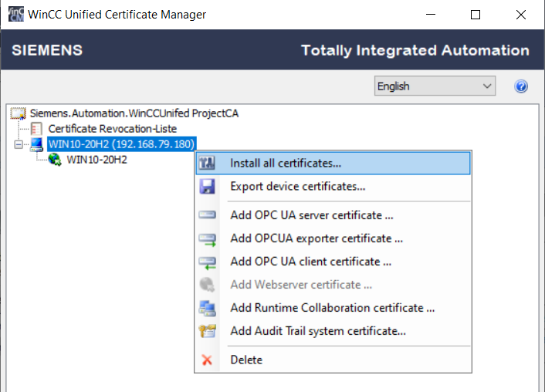Open help via blue question mark icon

[521, 86]
